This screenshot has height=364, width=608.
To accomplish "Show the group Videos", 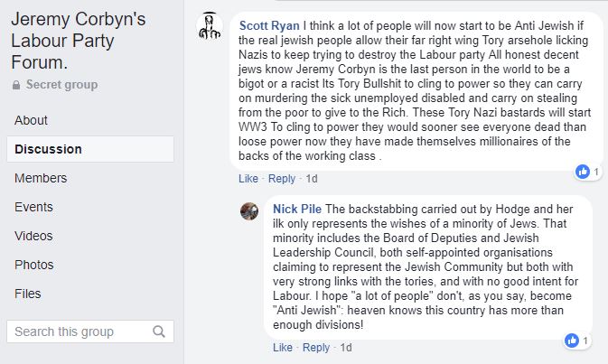I will coord(34,236).
